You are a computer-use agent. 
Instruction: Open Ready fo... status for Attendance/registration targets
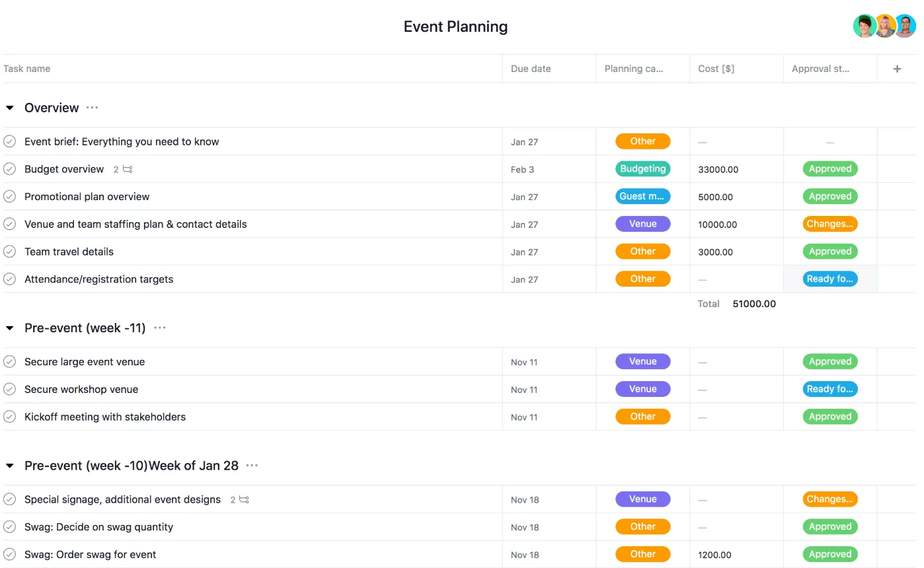pos(830,279)
